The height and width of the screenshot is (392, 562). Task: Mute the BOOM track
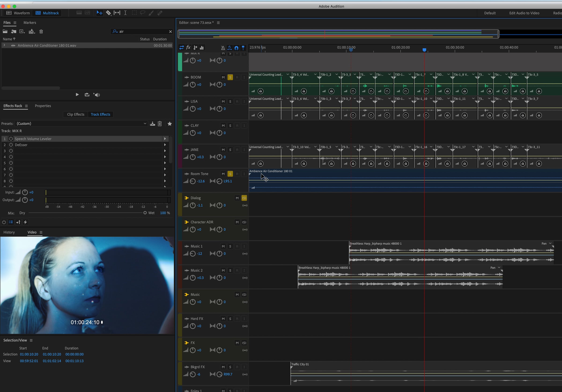[223, 77]
